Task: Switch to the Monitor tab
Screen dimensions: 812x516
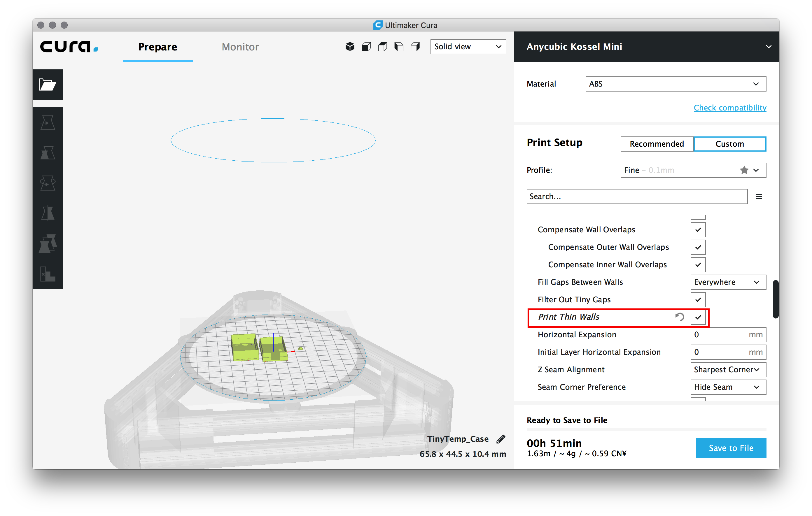Action: pos(240,47)
